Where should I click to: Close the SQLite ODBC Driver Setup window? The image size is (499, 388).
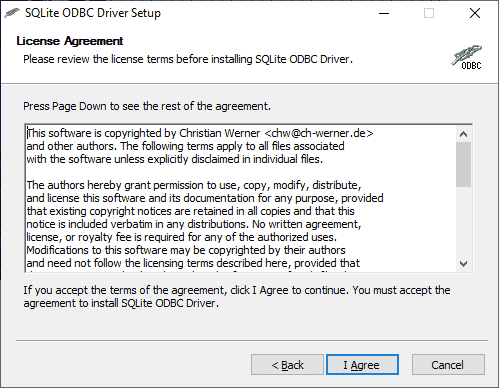point(475,13)
